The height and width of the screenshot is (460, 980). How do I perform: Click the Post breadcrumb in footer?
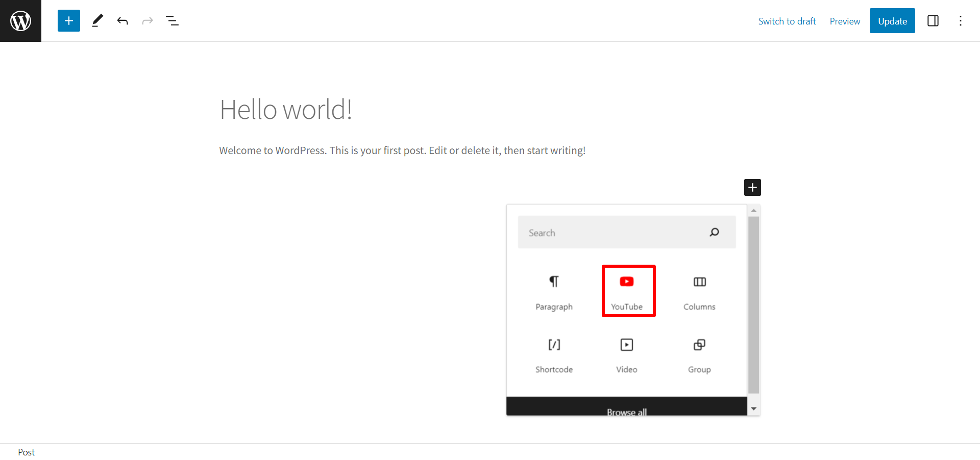tap(26, 452)
